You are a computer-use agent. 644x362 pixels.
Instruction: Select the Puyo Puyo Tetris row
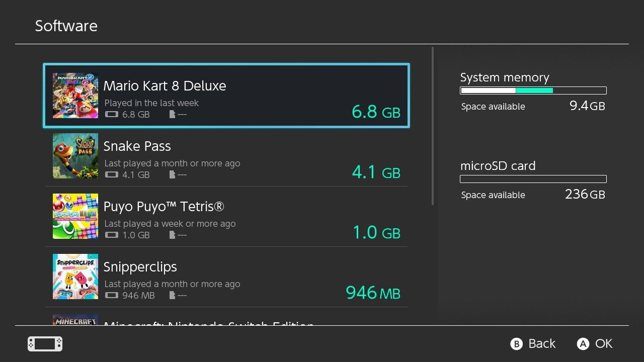point(226,216)
